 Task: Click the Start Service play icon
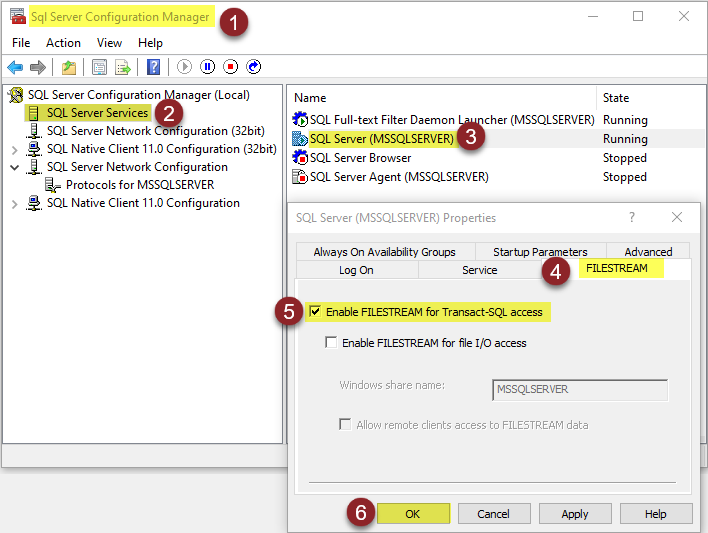coord(184,67)
